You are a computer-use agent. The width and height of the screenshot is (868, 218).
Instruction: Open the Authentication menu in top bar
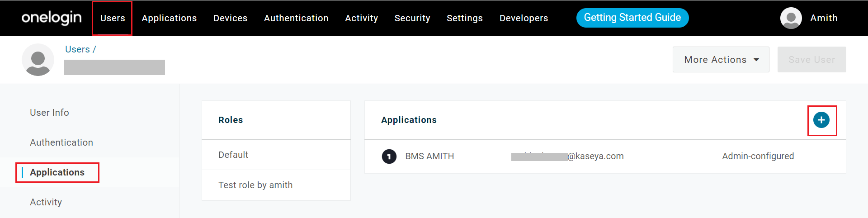click(296, 18)
